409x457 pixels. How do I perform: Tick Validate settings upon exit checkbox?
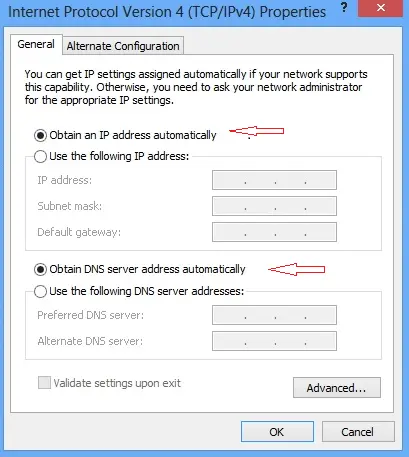(44, 383)
